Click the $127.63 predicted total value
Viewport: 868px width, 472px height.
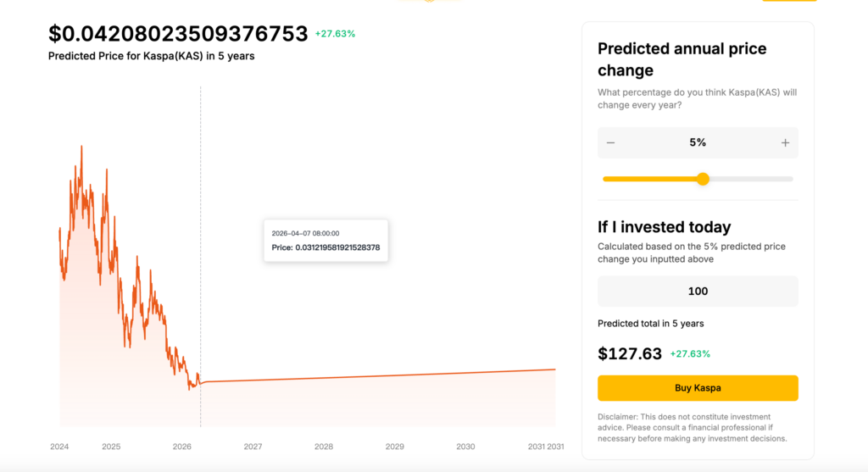(630, 354)
